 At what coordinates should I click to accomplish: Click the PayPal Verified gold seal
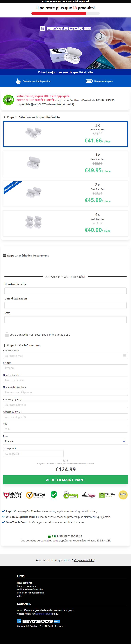pos(123,495)
